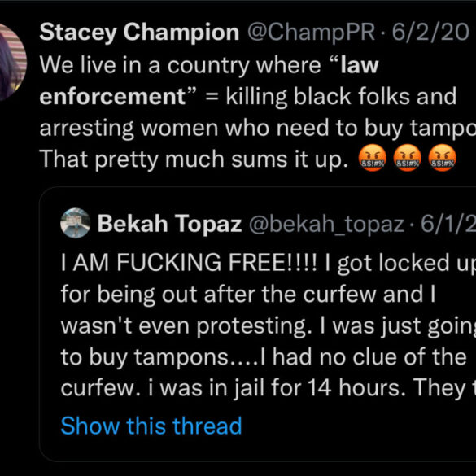Image resolution: width=476 pixels, height=476 pixels.
Task: Click the bold 'enforcement' word
Action: click(x=112, y=96)
